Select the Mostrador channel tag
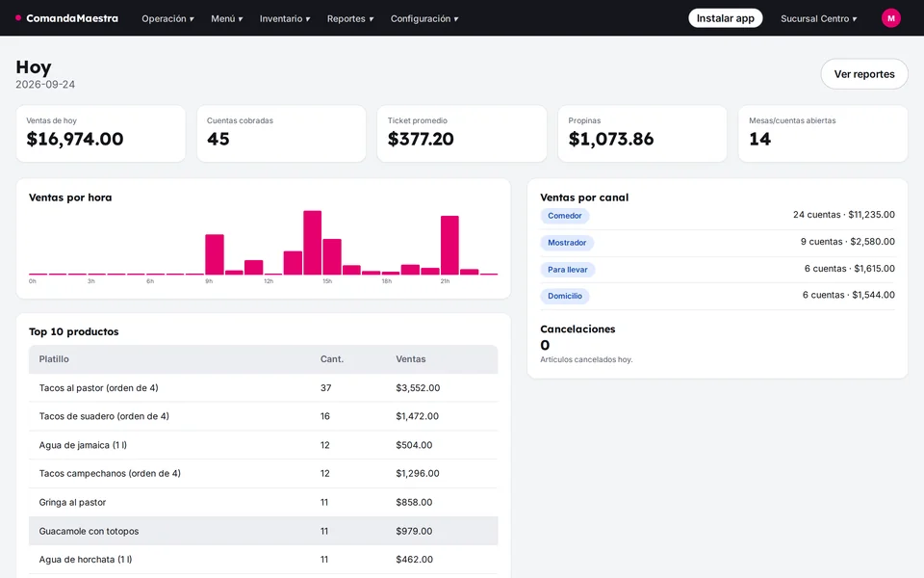Viewport: 924px width, 578px height. (567, 243)
